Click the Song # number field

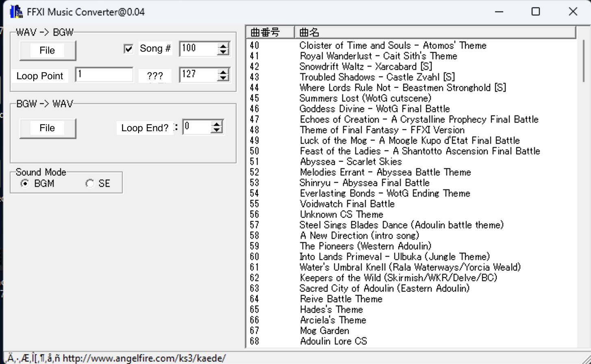198,49
